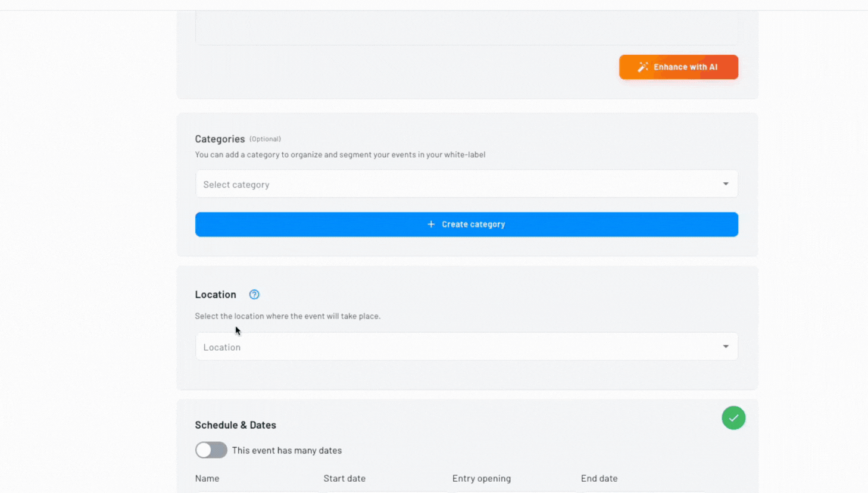Click the End date column header
Screen dimensions: 868x493
pos(599,478)
